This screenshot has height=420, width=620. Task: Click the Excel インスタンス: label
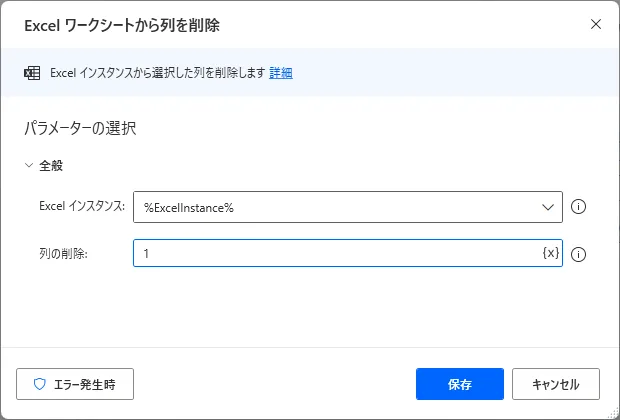pyautogui.click(x=81, y=207)
